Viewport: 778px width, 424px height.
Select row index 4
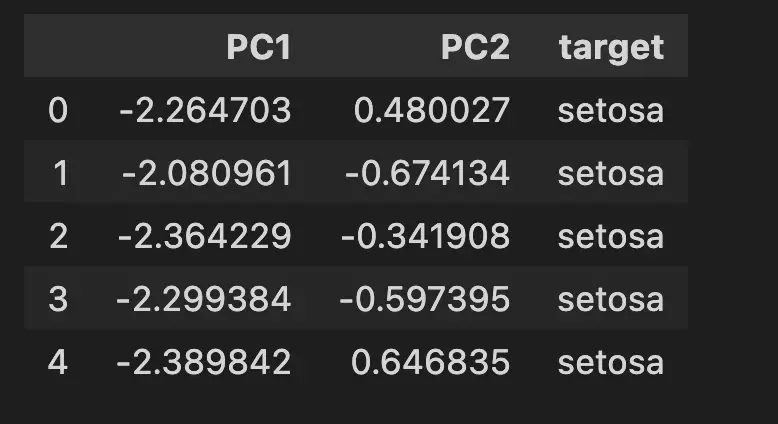coord(58,363)
